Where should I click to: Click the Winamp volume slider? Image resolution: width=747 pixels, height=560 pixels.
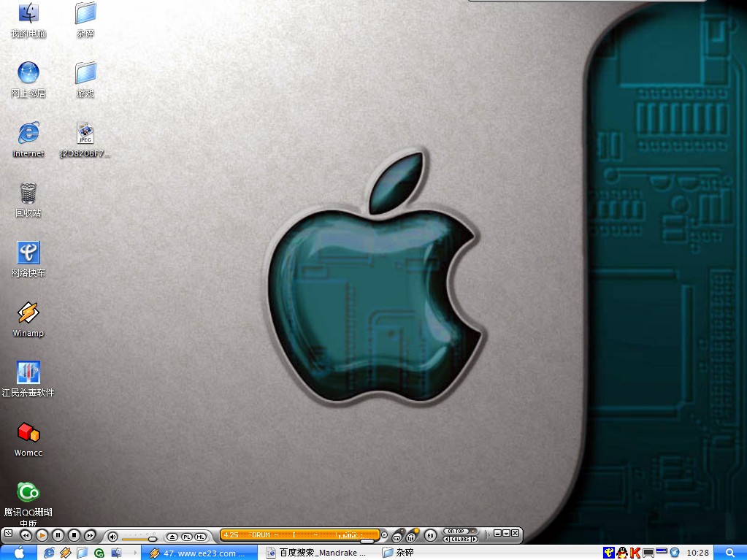(139, 537)
